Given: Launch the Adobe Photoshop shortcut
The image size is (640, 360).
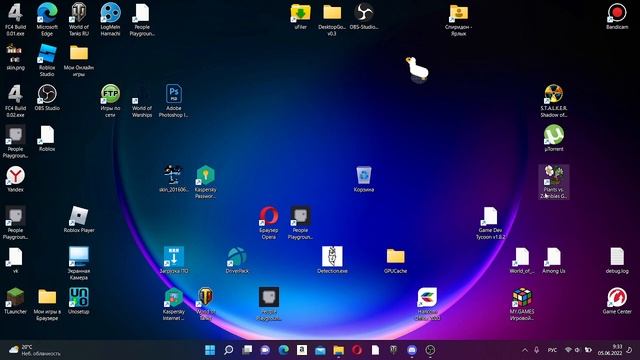Looking at the screenshot, I should (173, 100).
